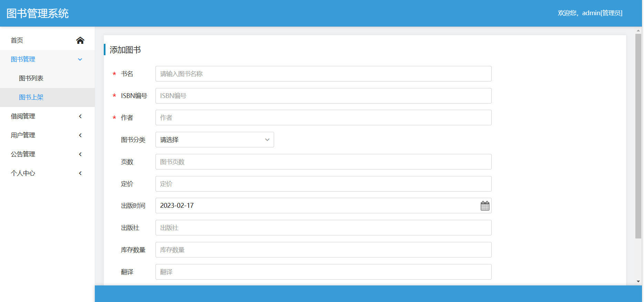Expand the 借阅管理 menu chevron
Screen dimensions: 644x302
click(80, 116)
